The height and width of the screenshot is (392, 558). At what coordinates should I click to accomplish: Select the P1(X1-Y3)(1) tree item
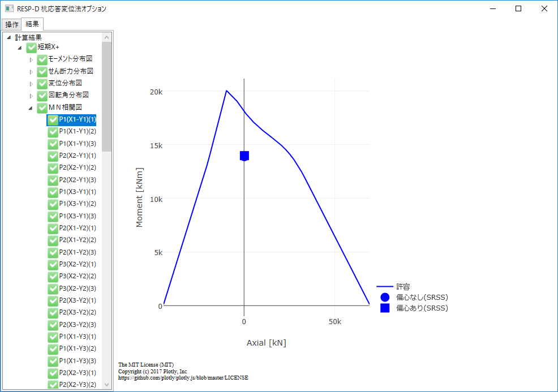(78, 337)
